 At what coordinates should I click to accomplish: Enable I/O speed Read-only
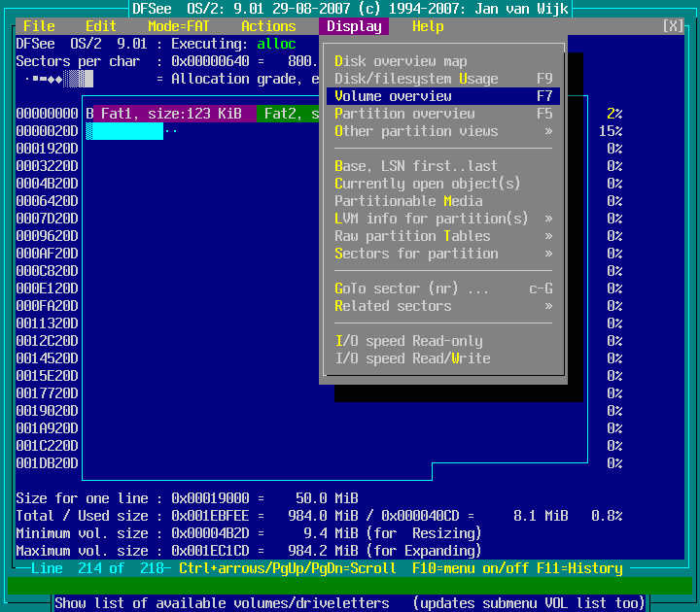click(408, 341)
